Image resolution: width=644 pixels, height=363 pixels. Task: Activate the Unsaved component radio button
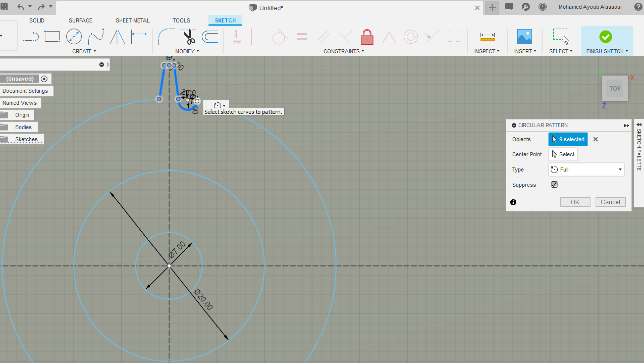click(x=44, y=79)
